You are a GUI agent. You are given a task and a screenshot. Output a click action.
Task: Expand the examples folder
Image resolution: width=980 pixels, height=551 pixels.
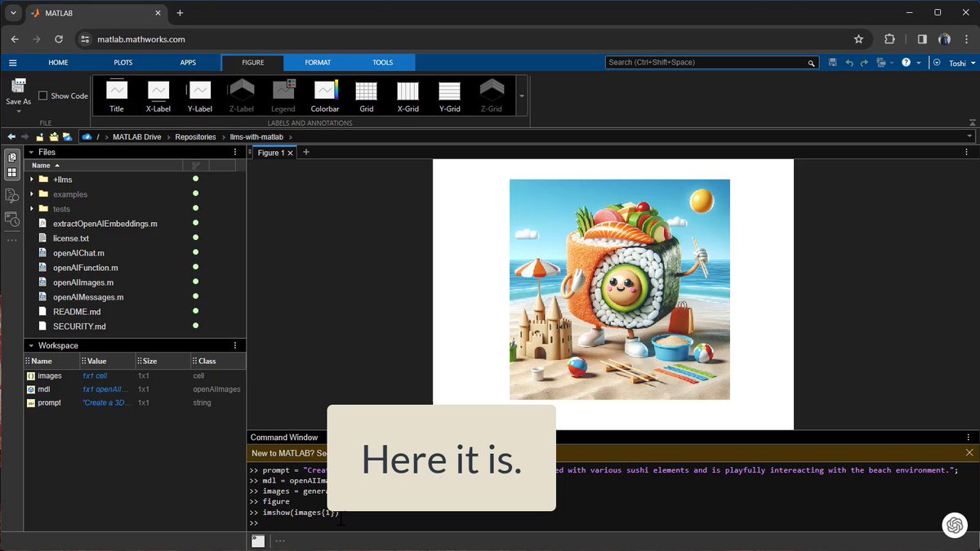pyautogui.click(x=32, y=194)
